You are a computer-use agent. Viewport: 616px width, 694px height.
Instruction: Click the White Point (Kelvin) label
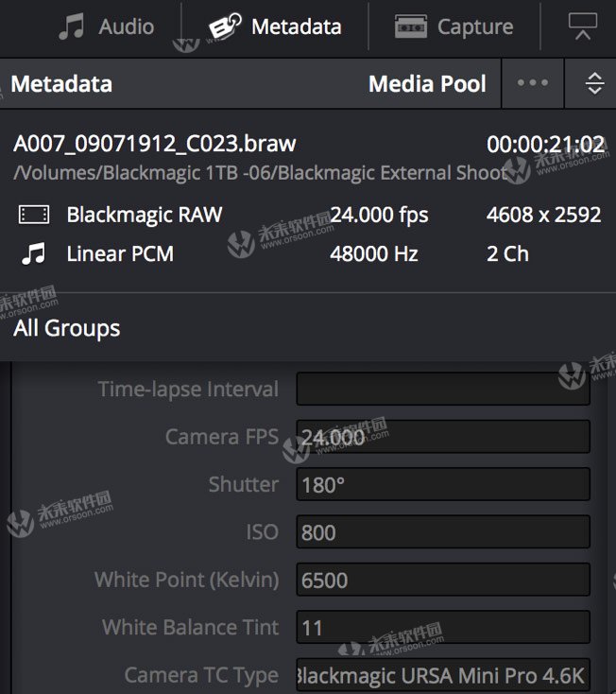[187, 580]
